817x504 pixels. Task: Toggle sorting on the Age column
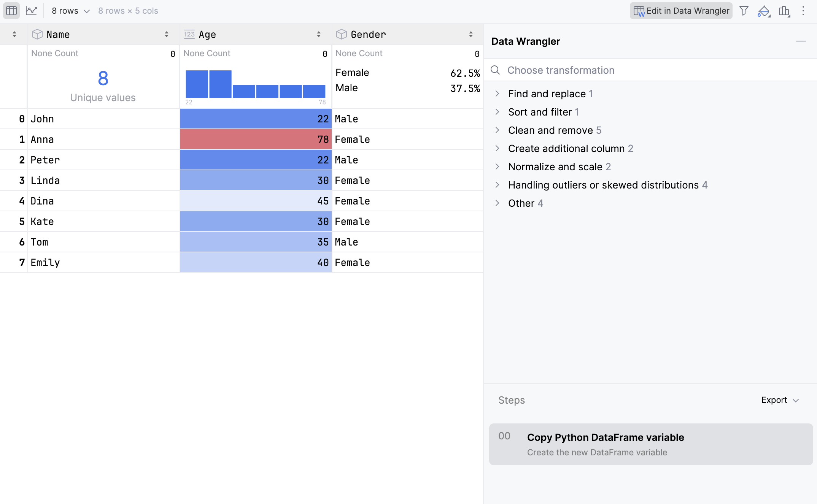319,34
